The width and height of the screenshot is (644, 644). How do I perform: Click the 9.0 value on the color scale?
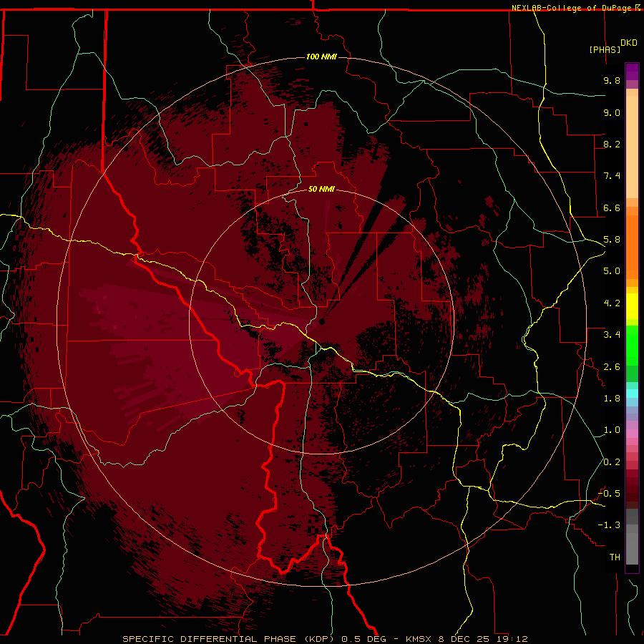612,112
